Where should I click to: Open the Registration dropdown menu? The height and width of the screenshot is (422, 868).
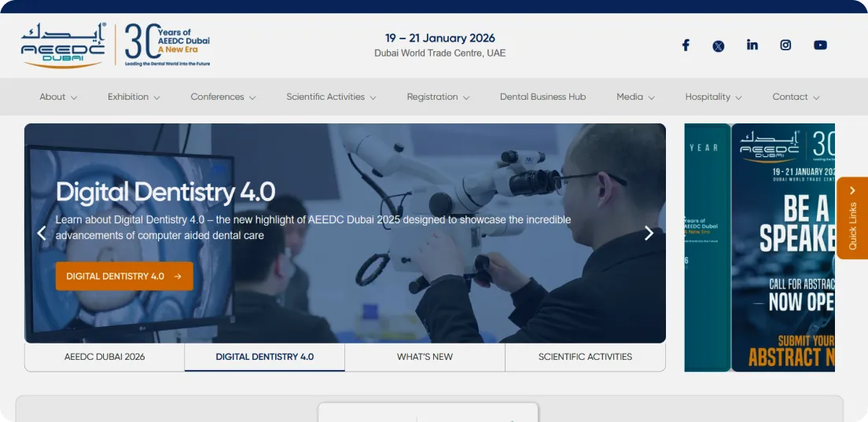tap(438, 97)
